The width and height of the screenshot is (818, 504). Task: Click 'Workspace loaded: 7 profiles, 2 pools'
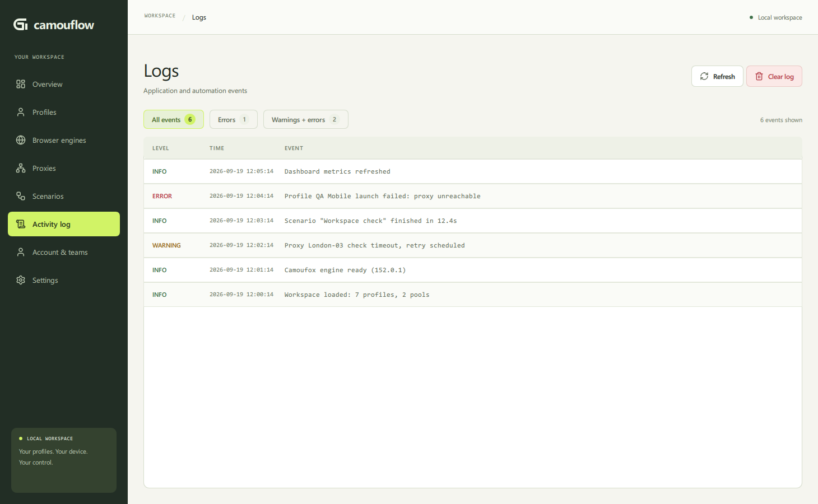357,295
